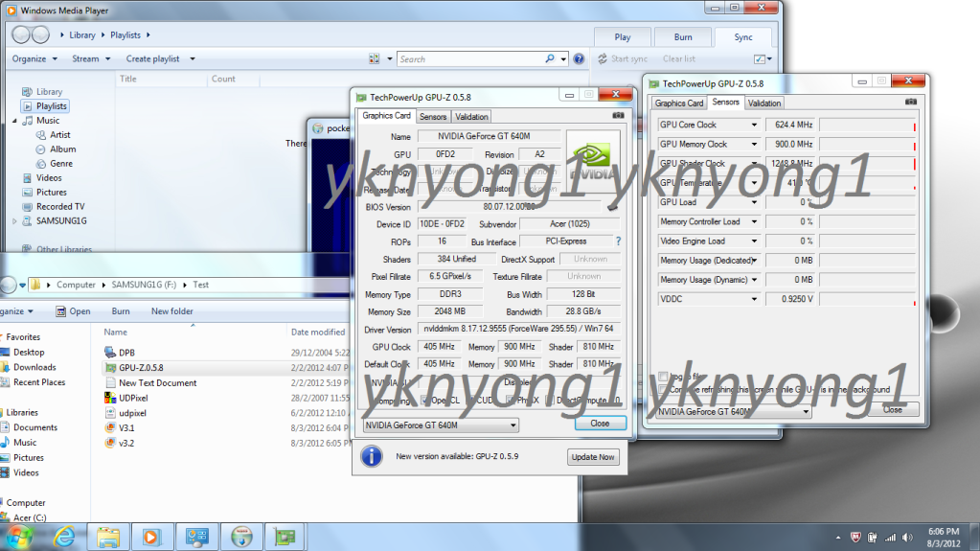Viewport: 980px width, 551px height.
Task: Click Open in Explorer toolbar
Action: (73, 311)
